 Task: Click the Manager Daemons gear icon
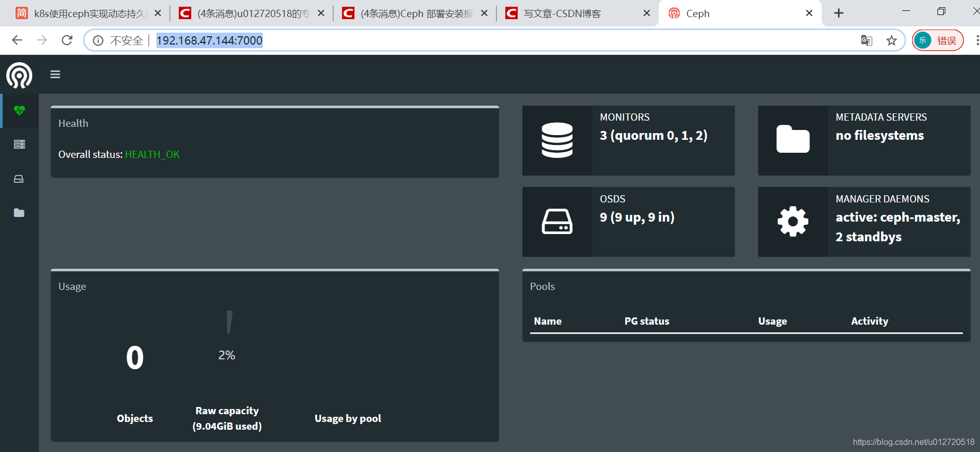(793, 222)
